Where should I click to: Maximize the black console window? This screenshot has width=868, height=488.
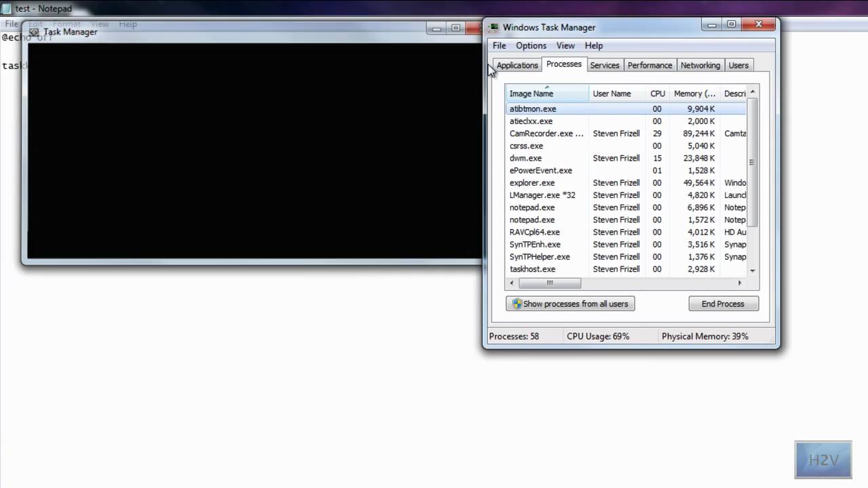pos(456,28)
